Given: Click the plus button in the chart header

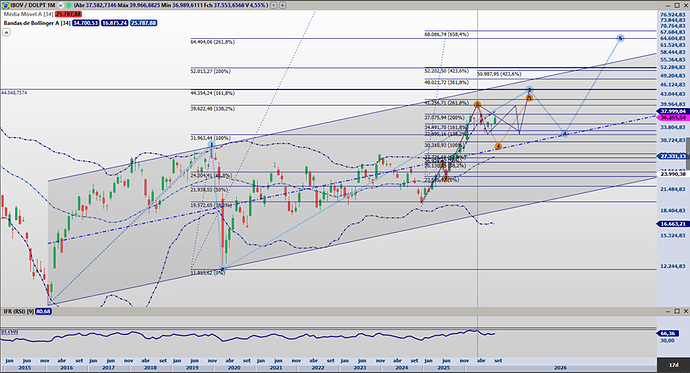Looking at the screenshot, I should coord(283,5).
